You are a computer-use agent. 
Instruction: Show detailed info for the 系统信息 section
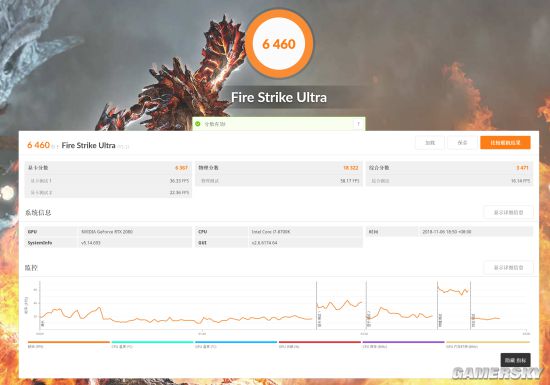pyautogui.click(x=508, y=212)
